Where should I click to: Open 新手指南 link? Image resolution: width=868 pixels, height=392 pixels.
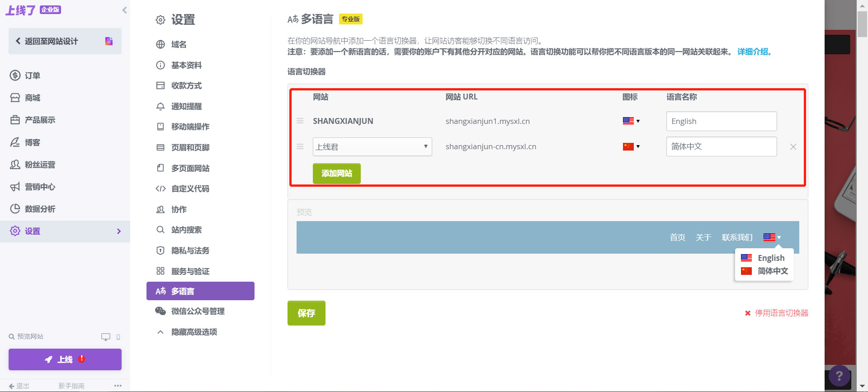[x=71, y=386]
